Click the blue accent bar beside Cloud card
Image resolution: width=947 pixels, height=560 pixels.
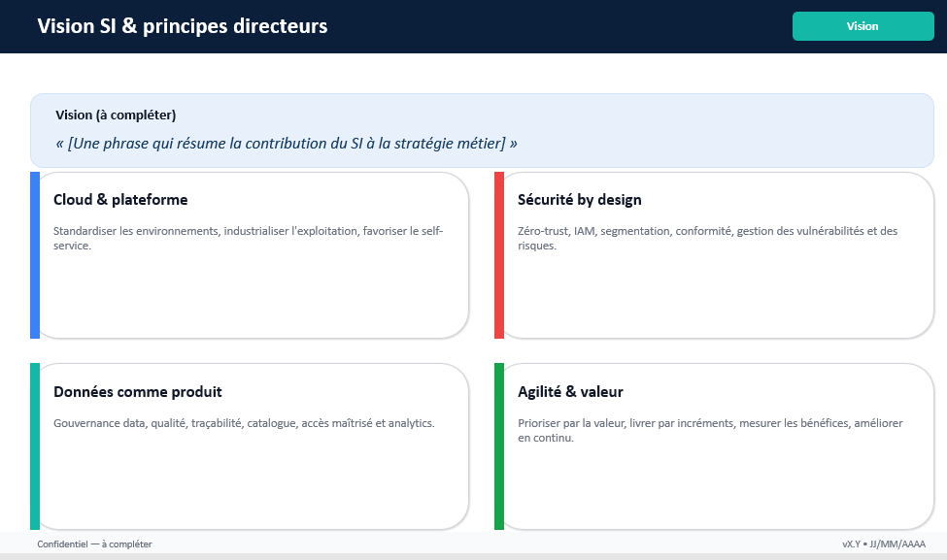(35, 255)
